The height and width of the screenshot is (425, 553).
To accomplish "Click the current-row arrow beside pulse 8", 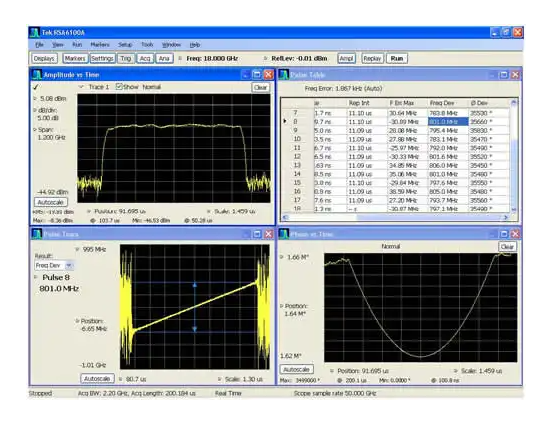I will (285, 121).
